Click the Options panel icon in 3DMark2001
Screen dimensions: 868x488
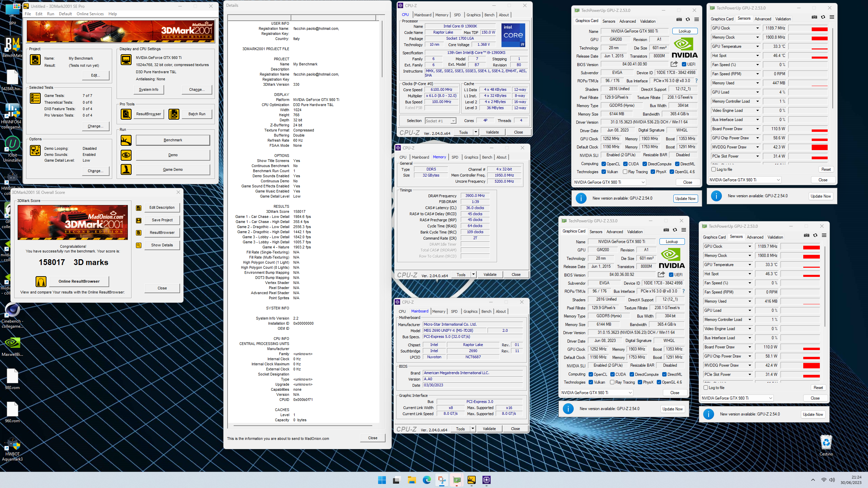tap(35, 150)
